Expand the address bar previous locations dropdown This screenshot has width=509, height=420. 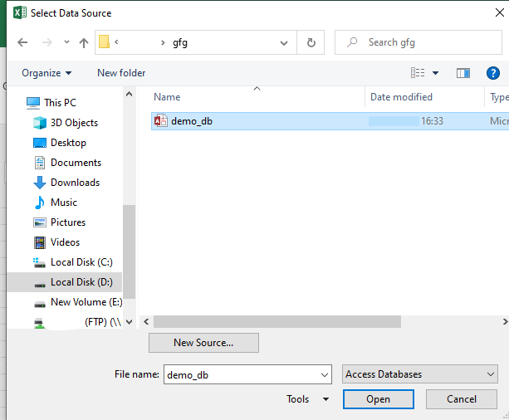pyautogui.click(x=284, y=43)
